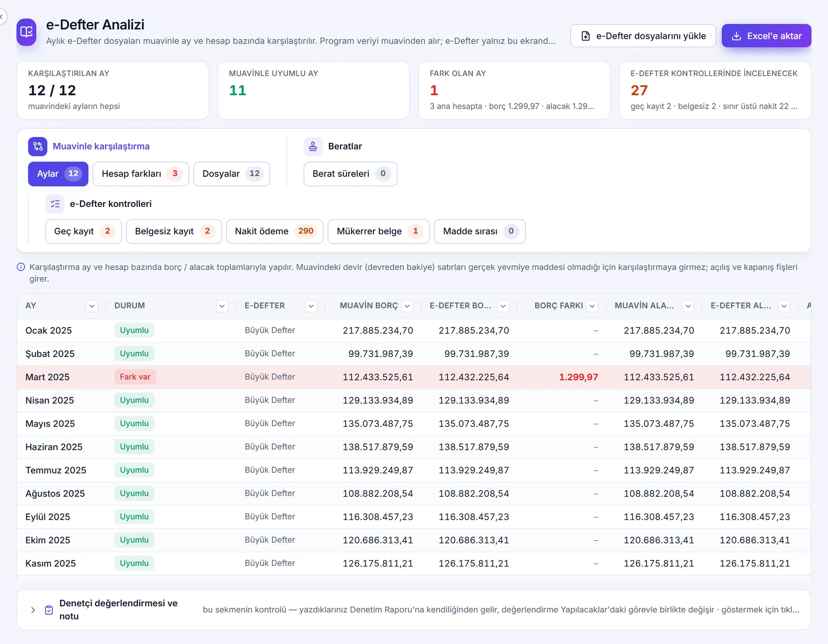Screen dimensions: 828x644
Task: Click the MUAVİNLE UYUMLU AY summary card
Action: 314,91
